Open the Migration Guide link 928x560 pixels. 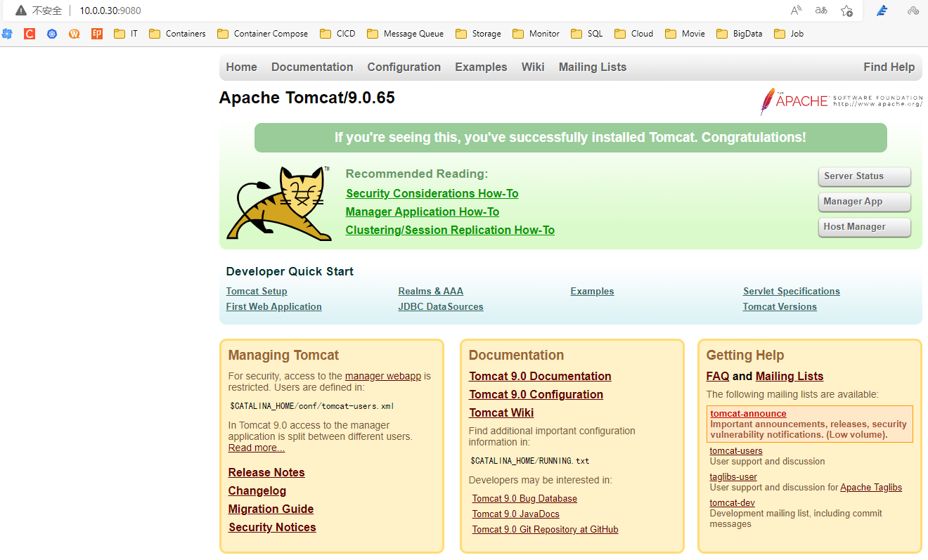point(271,509)
